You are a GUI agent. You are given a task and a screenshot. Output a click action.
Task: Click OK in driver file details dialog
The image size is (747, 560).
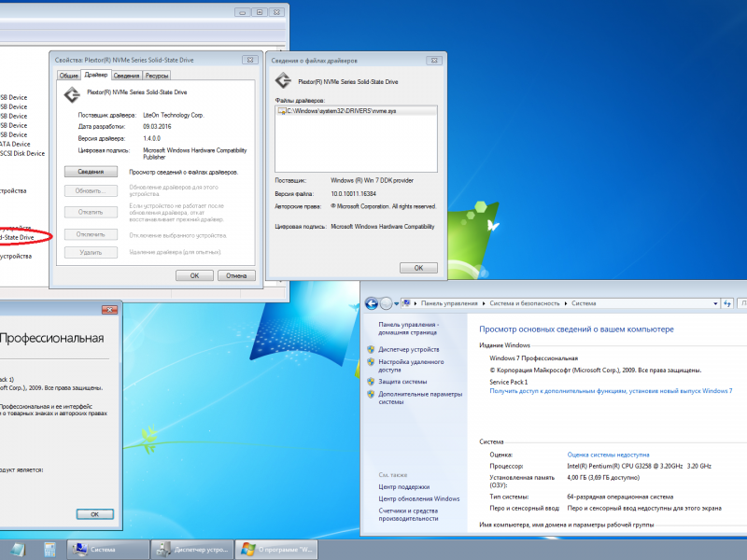(418, 268)
